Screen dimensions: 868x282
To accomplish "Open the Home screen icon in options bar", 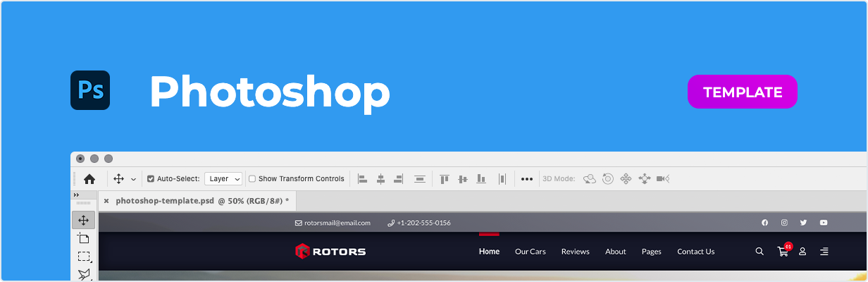I will click(x=89, y=179).
